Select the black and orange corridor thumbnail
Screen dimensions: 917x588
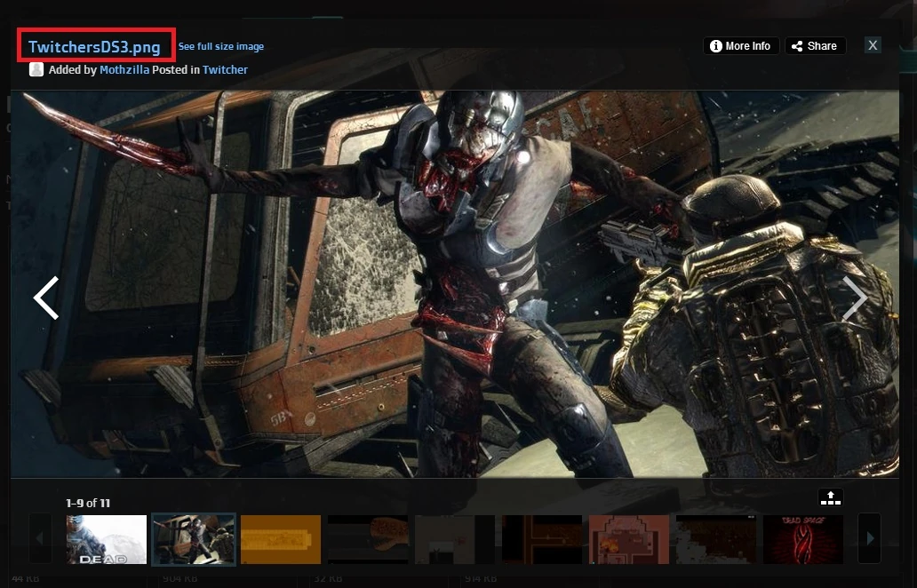542,539
